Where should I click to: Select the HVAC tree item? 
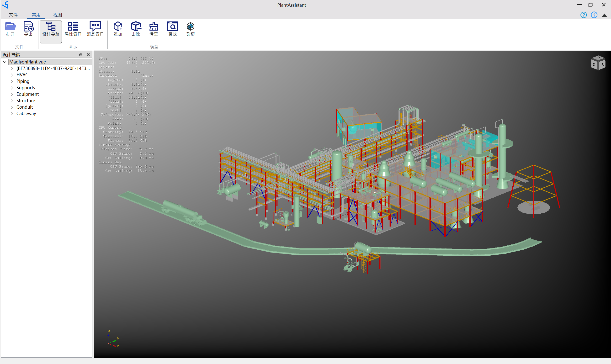pos(22,75)
